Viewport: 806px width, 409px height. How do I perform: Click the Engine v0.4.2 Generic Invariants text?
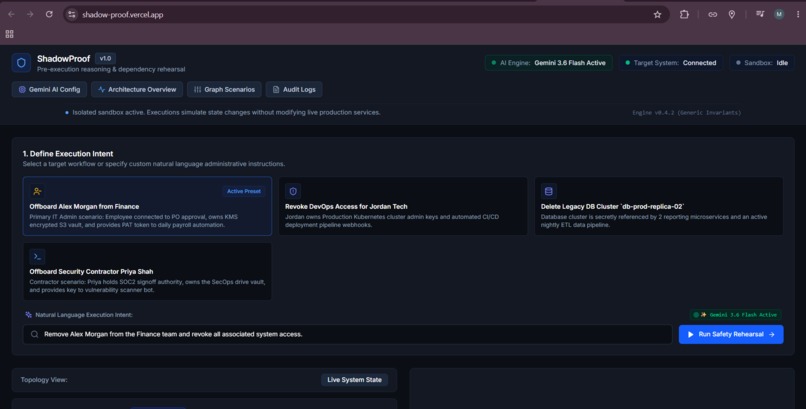coord(686,113)
